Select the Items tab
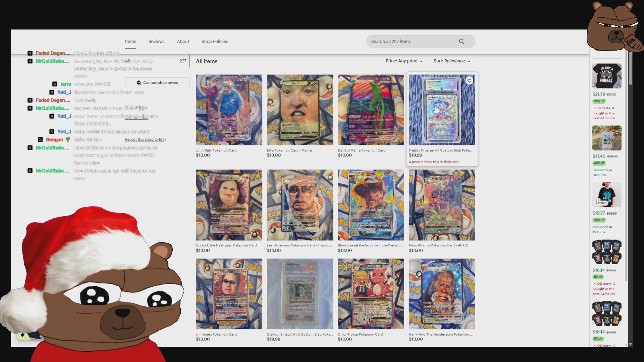 (x=130, y=41)
